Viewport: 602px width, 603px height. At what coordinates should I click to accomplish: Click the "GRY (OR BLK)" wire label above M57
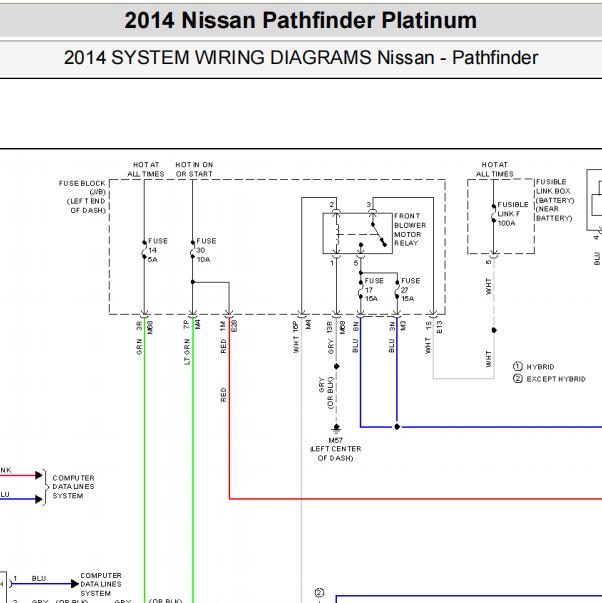click(326, 392)
